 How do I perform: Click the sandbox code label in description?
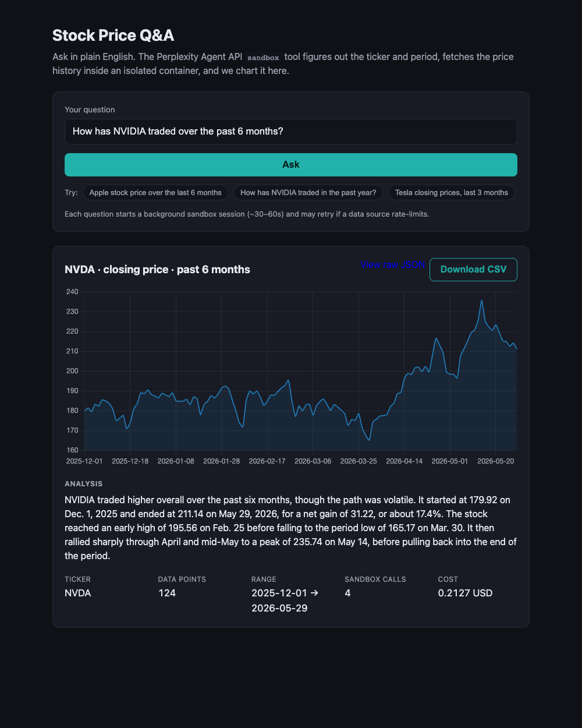263,58
